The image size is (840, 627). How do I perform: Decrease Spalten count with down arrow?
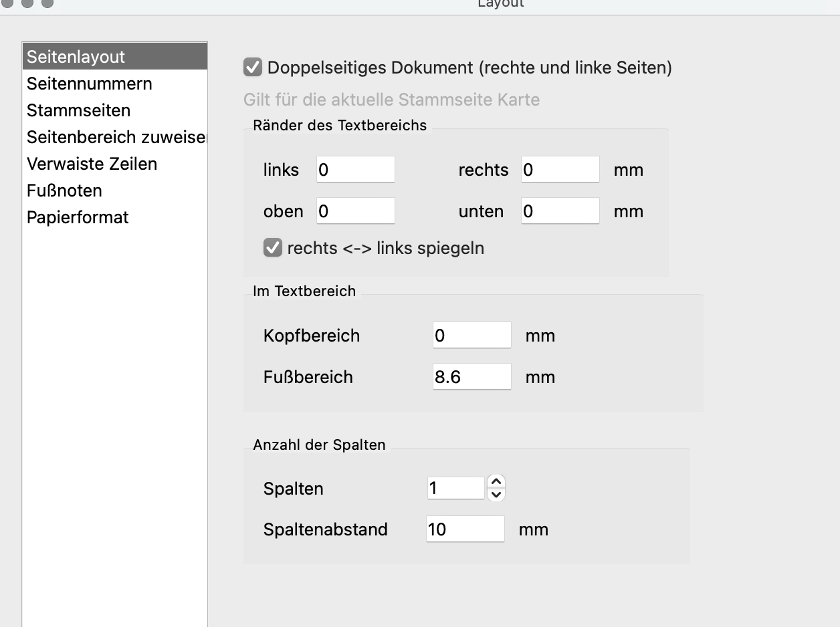(496, 495)
